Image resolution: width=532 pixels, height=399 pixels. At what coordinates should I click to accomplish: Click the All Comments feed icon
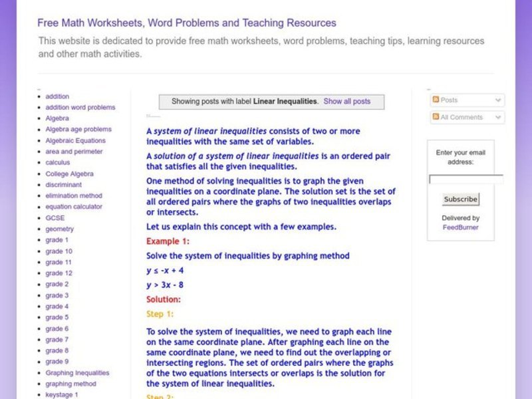[x=436, y=117]
